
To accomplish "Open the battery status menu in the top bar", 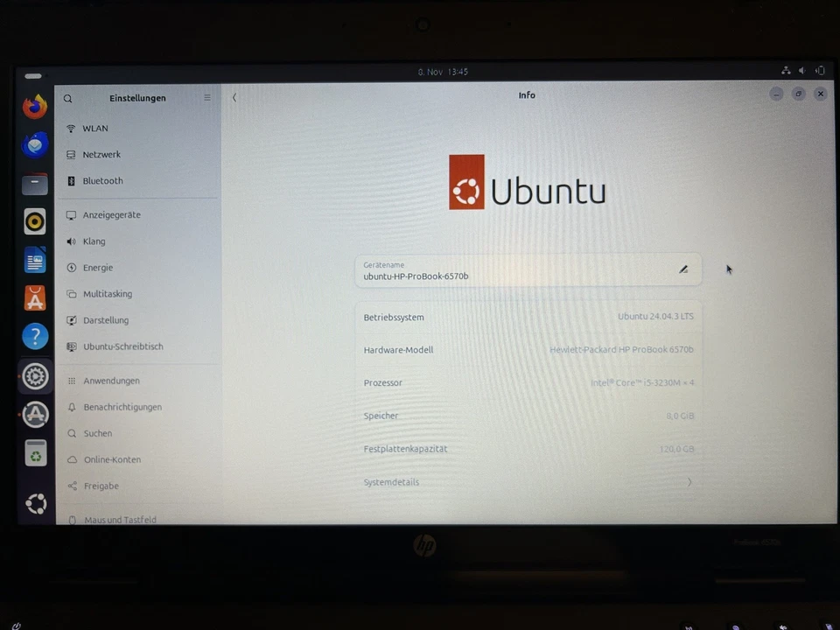I will pos(820,70).
